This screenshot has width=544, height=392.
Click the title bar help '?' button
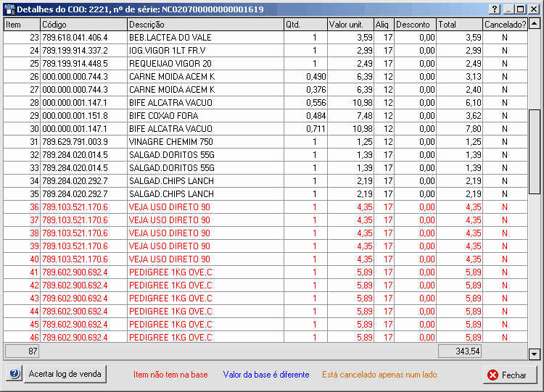click(x=495, y=9)
